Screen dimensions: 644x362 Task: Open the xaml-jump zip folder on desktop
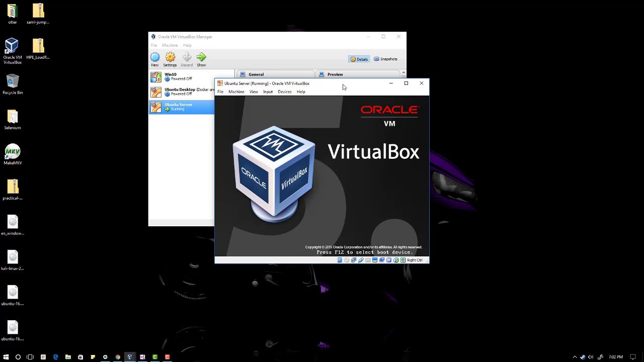click(38, 14)
